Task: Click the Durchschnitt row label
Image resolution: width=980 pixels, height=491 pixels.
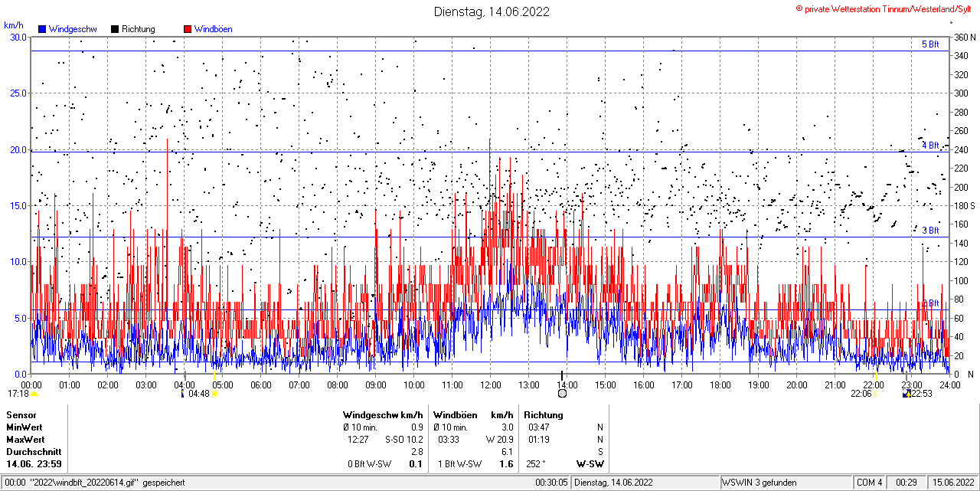Action: coord(34,452)
